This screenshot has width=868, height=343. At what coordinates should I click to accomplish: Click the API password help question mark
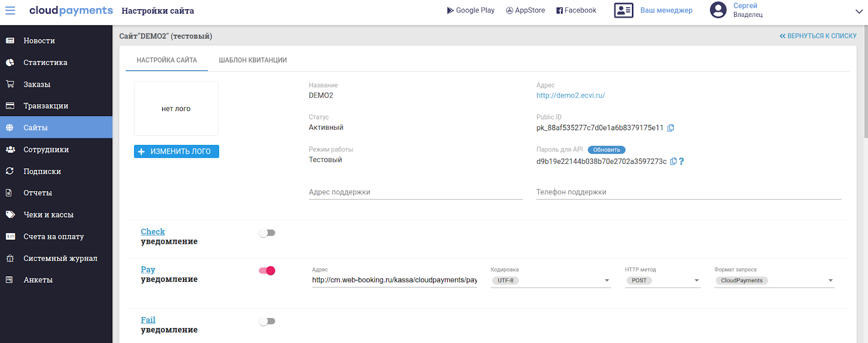(x=681, y=161)
